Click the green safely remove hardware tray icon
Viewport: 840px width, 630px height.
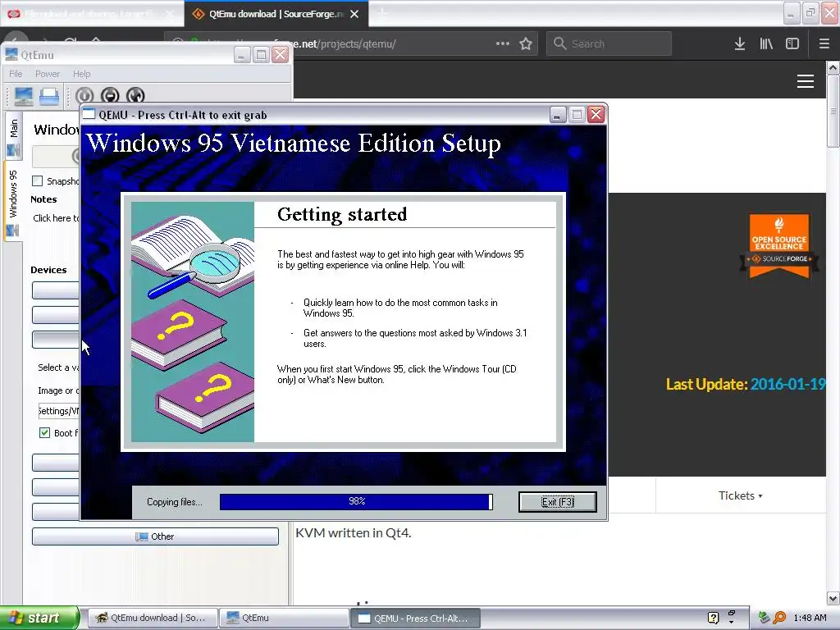point(764,618)
